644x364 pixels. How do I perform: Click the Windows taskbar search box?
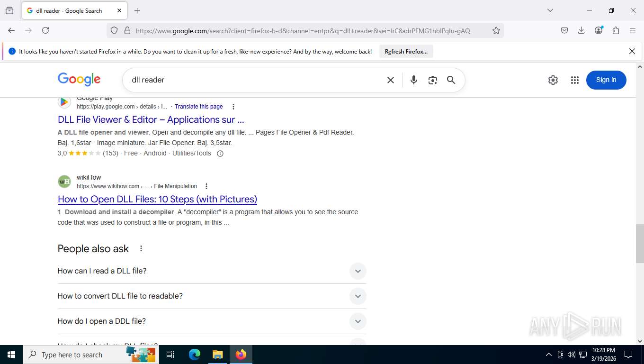click(91, 355)
